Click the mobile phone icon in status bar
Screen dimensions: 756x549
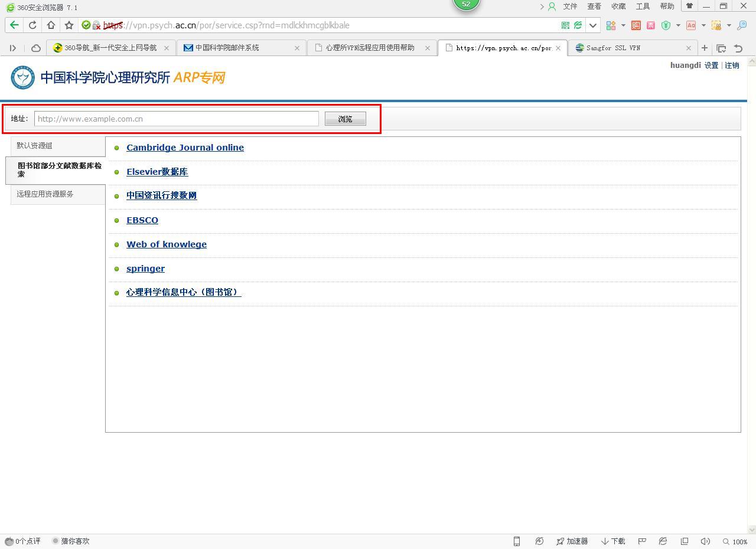(516, 541)
